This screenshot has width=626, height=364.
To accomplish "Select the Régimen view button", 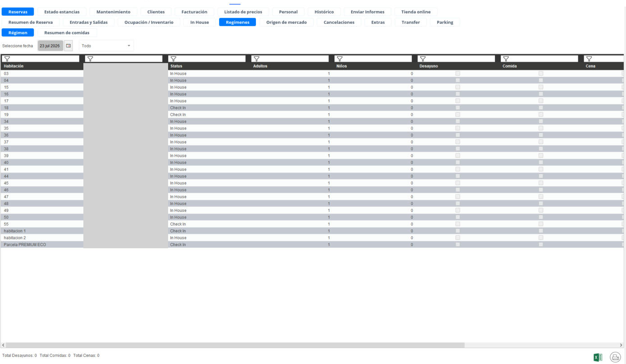I will pos(18,32).
